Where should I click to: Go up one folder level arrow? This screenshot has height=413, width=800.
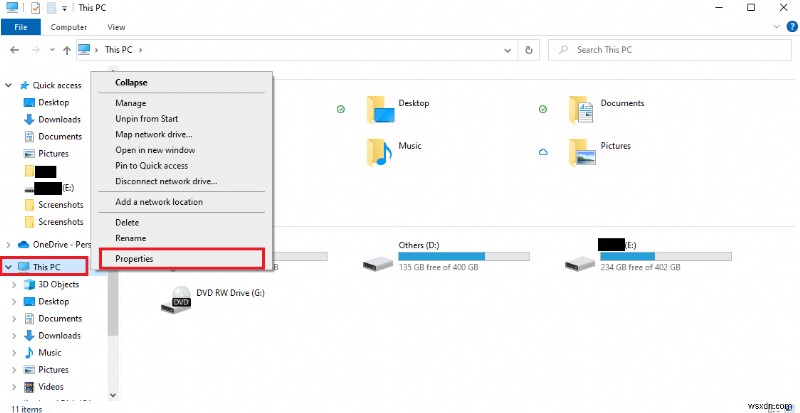click(x=67, y=50)
